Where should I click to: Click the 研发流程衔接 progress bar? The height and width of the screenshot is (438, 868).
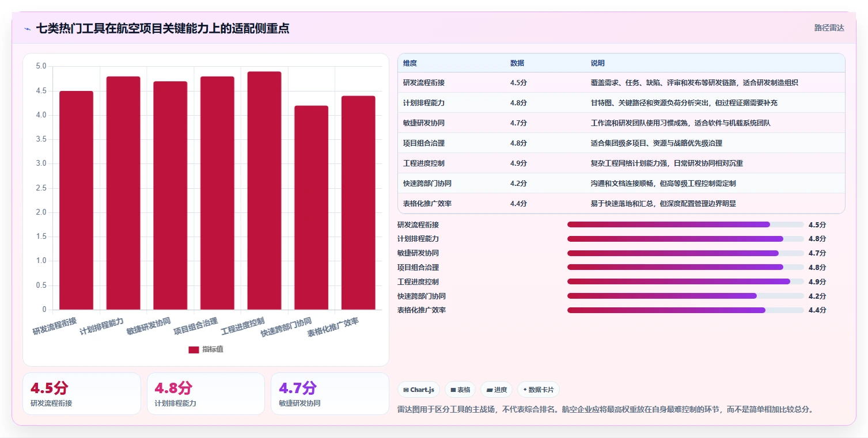tap(685, 224)
